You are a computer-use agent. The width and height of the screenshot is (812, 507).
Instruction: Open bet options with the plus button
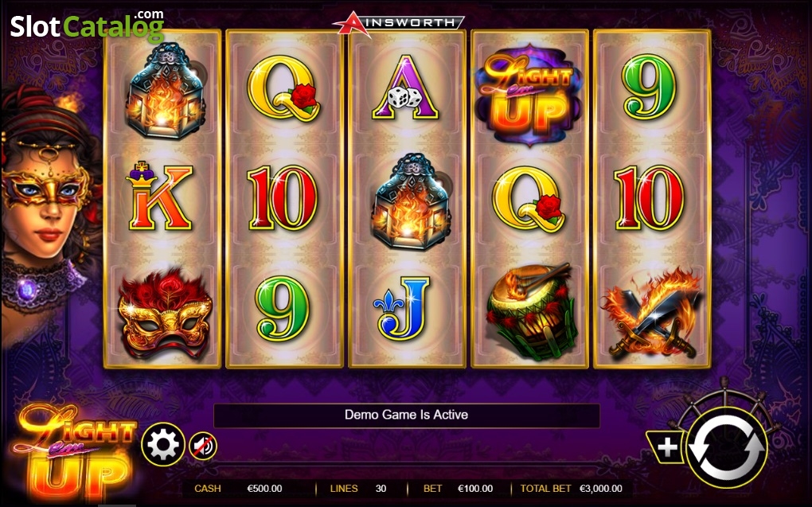[x=666, y=447]
